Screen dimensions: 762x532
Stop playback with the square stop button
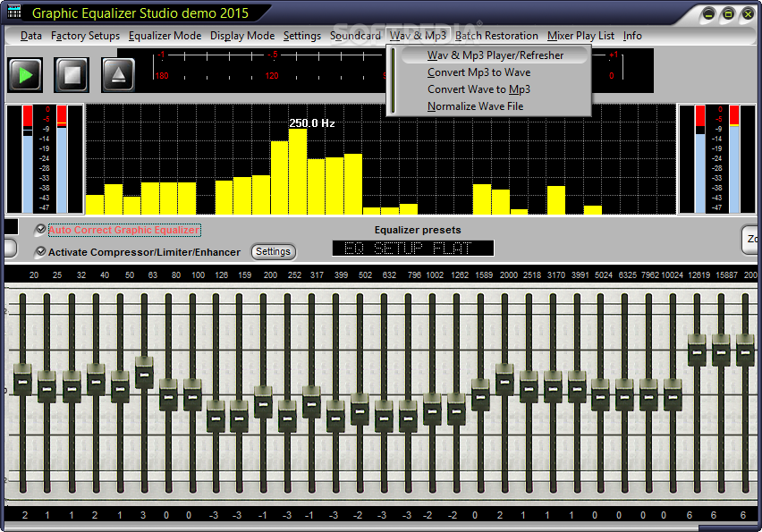tap(72, 75)
